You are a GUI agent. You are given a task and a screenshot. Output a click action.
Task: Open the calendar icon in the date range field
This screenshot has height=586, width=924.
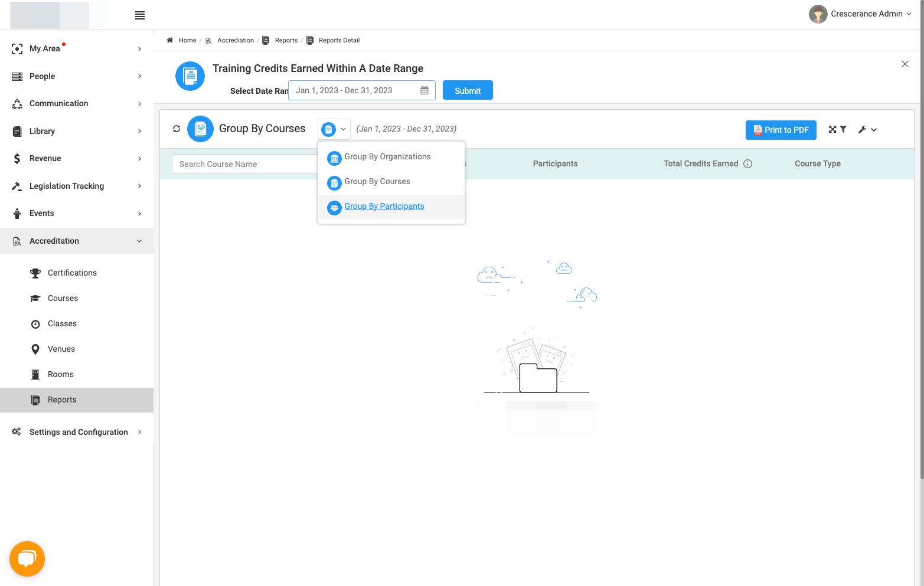[425, 90]
